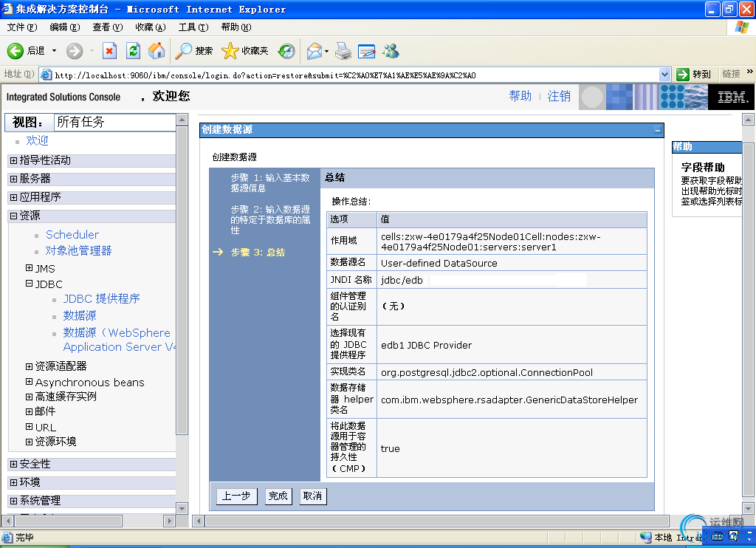Go to Home page icon
The height and width of the screenshot is (548, 756).
pos(157,51)
